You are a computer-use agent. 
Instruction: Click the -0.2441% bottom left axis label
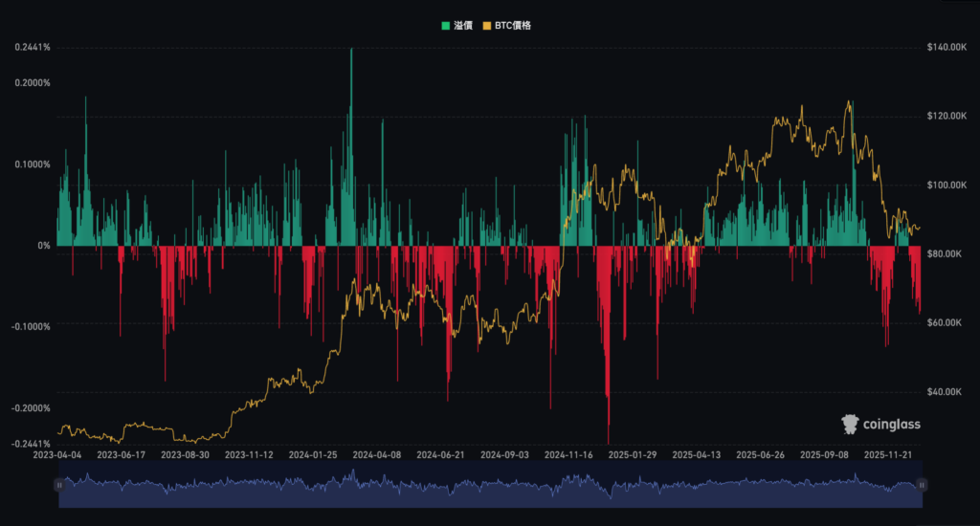pos(31,444)
